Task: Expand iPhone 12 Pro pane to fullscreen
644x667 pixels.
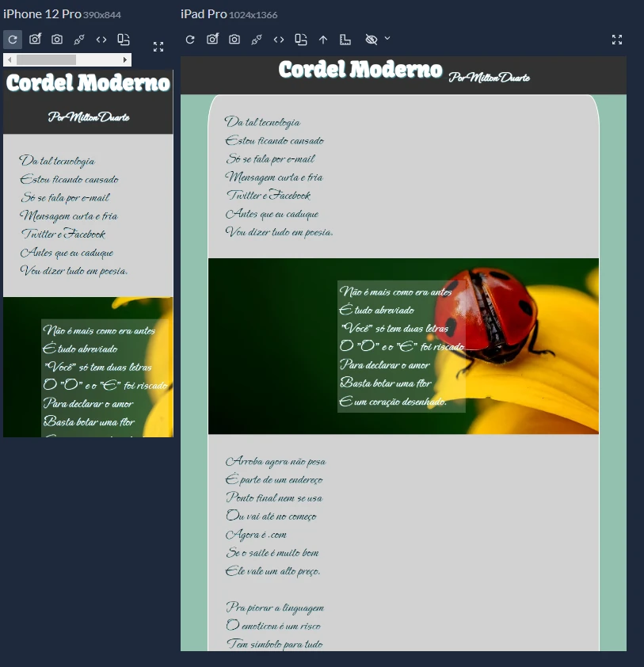Action: (x=158, y=47)
